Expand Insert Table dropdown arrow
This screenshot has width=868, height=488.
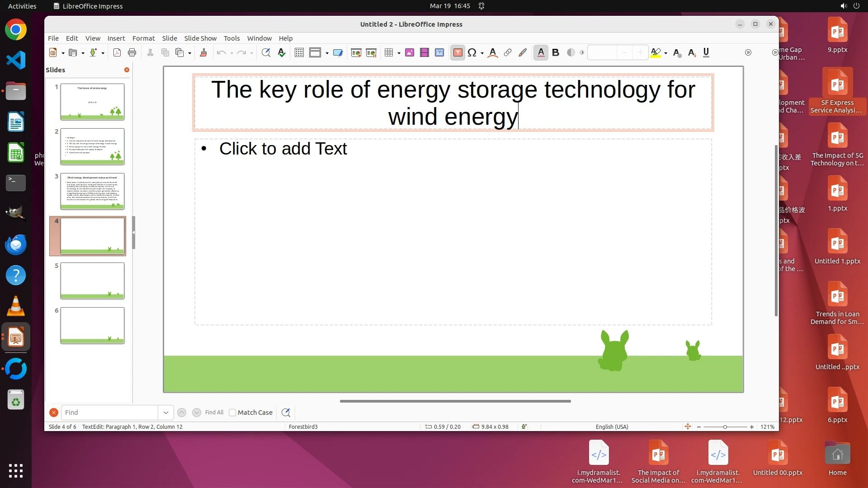[399, 53]
